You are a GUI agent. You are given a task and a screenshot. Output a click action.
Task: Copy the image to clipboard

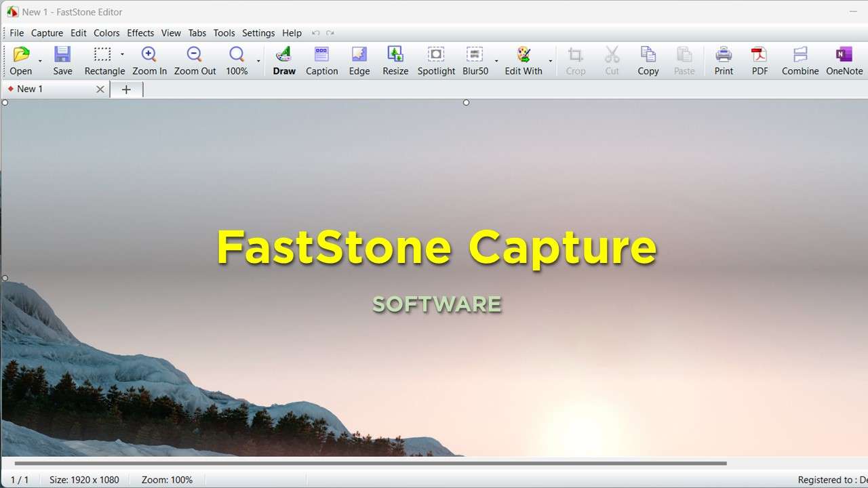point(648,60)
